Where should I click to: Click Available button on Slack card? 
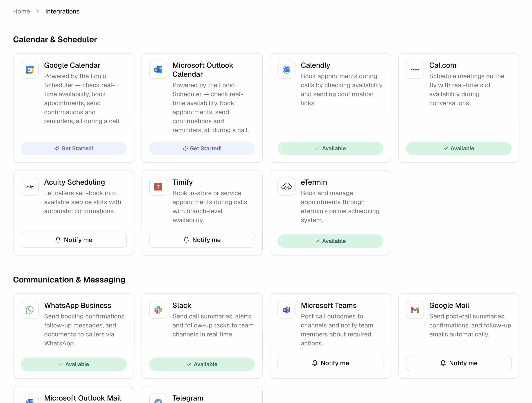(202, 364)
